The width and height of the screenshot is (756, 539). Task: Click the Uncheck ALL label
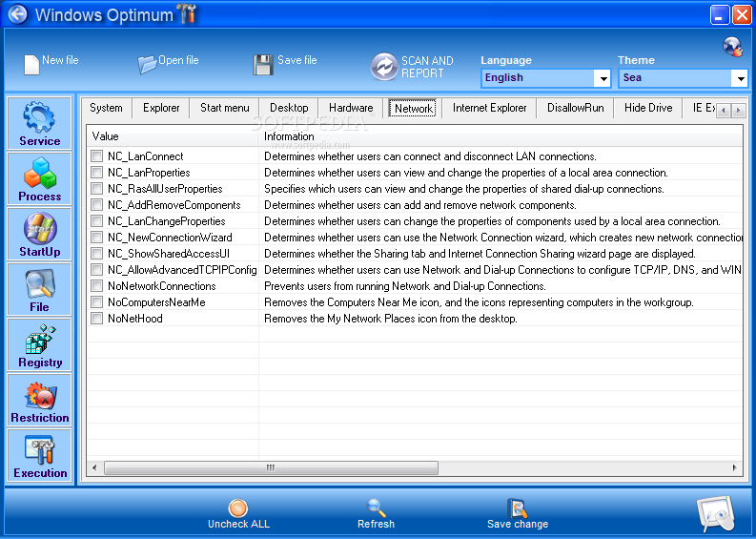(x=238, y=524)
